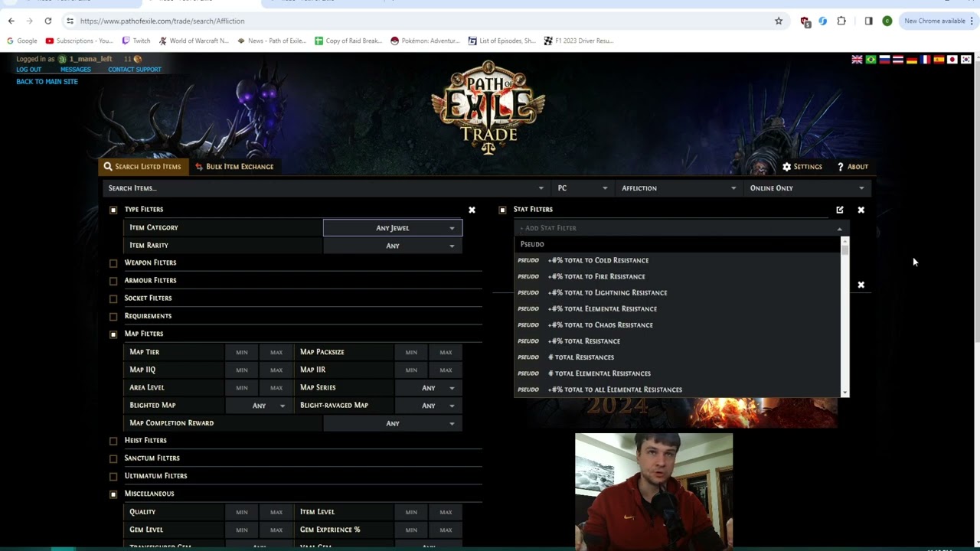
Task: Focus the Search Items input field
Action: pos(326,188)
